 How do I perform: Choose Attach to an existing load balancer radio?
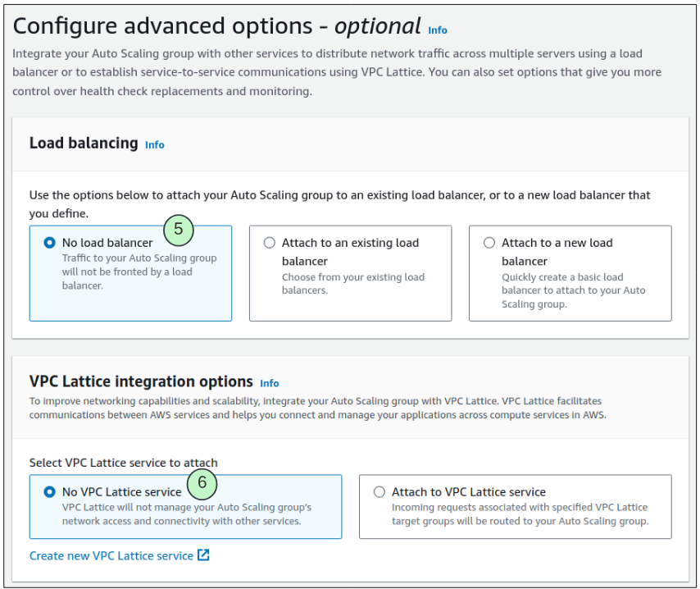click(x=270, y=243)
